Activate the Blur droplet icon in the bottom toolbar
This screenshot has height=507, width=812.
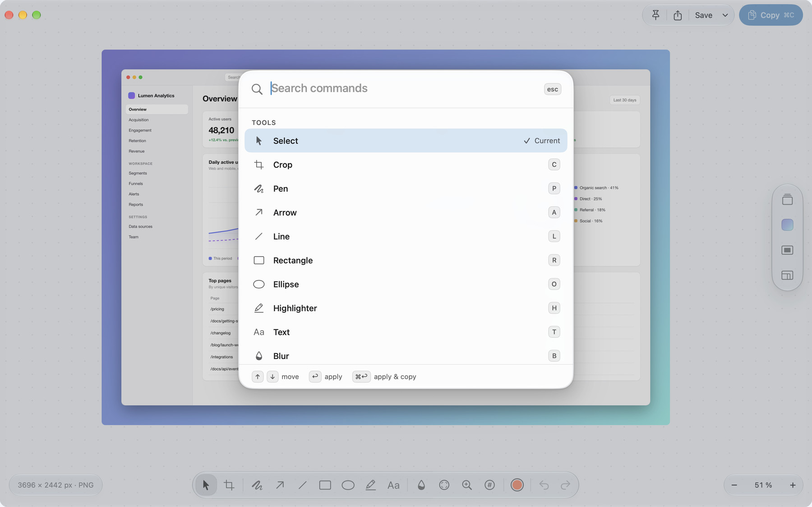tap(421, 485)
